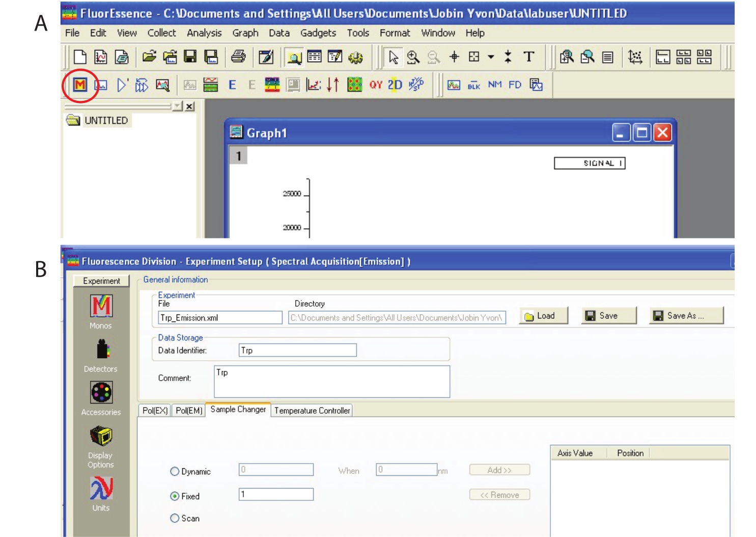This screenshot has height=537, width=756.
Task: Click the BLK blank subtraction icon
Action: coord(473,85)
